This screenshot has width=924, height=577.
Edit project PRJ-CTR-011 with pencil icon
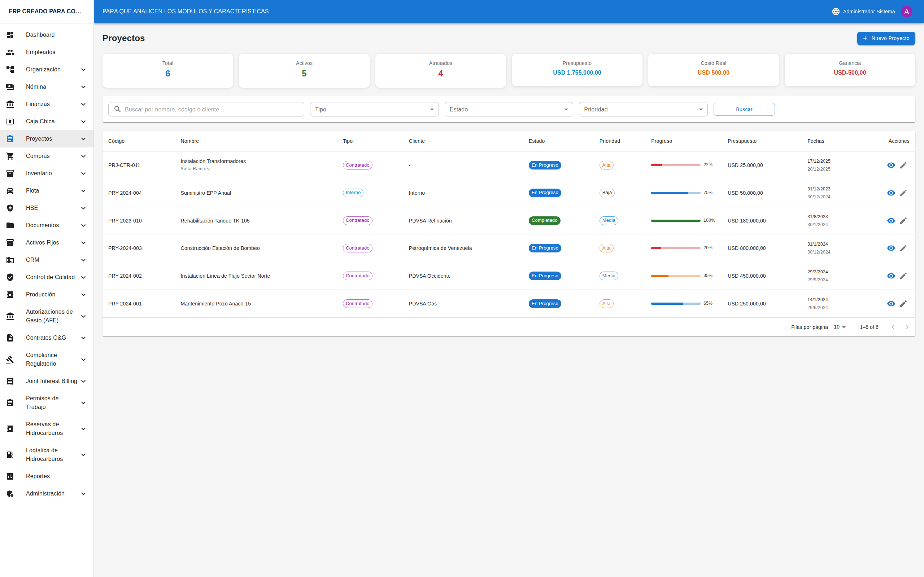tap(903, 165)
